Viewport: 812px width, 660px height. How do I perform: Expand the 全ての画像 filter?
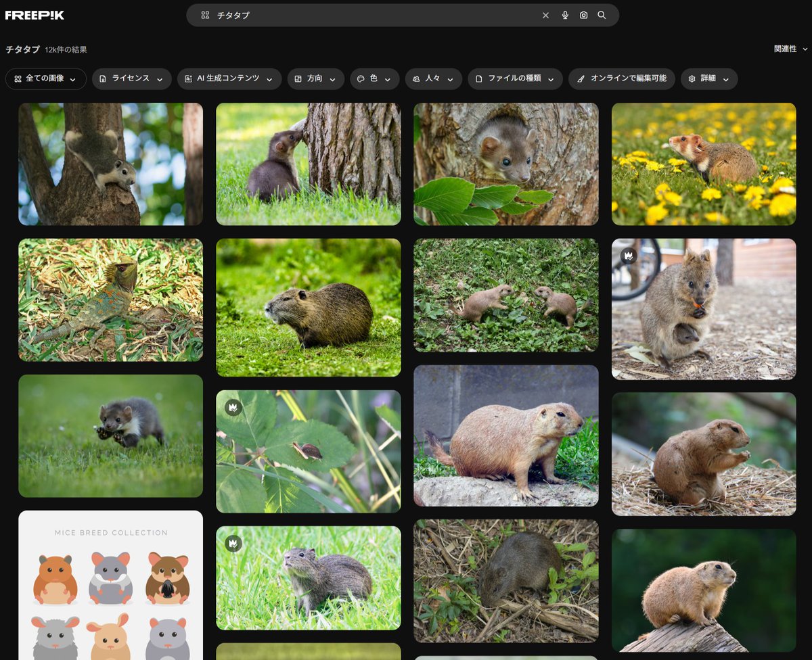[46, 79]
